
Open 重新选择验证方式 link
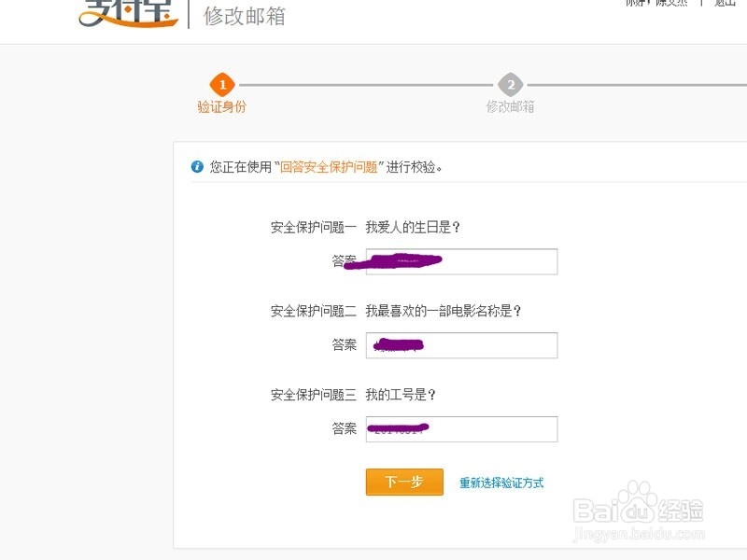501,483
